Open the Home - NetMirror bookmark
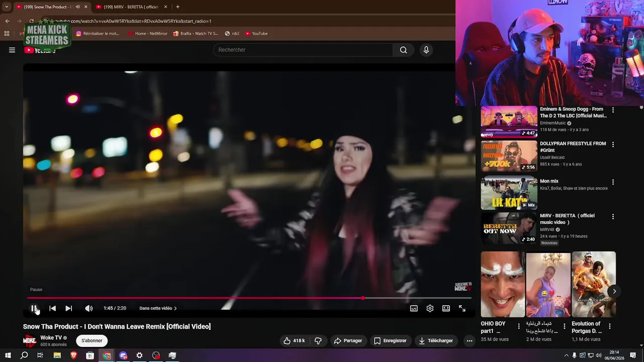 pos(147,33)
